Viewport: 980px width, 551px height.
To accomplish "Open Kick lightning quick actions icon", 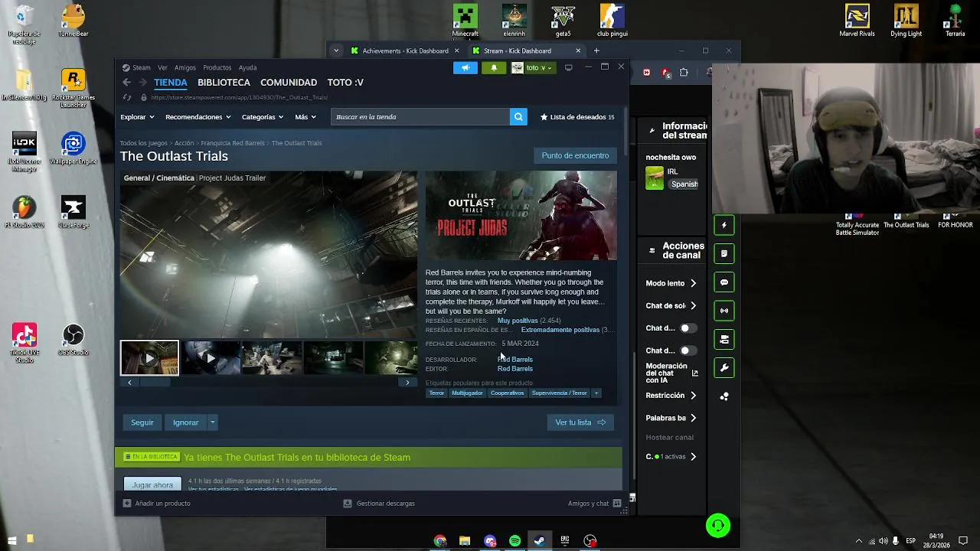I will coord(724,225).
